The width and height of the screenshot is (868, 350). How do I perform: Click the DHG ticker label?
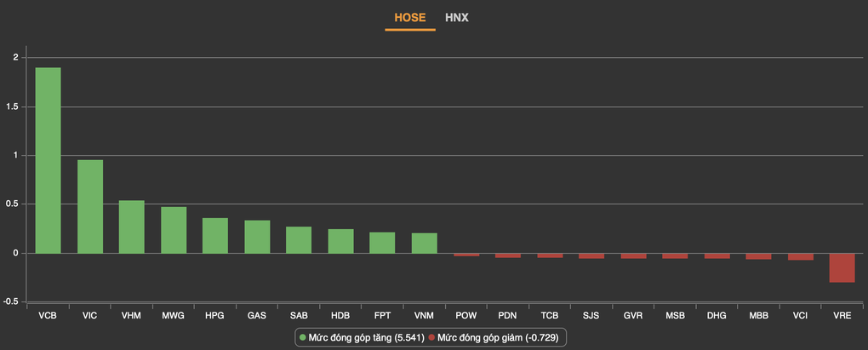pos(717,316)
